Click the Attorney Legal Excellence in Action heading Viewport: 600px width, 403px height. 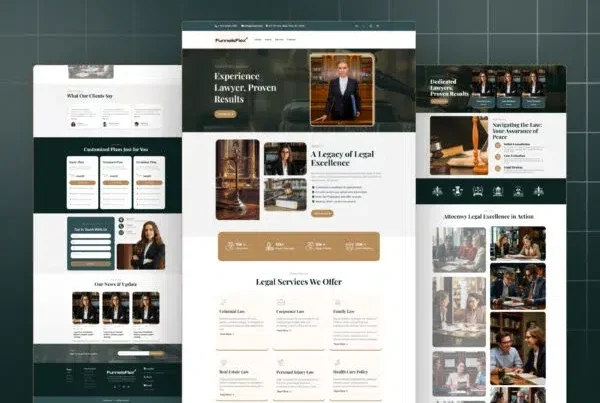click(x=488, y=217)
